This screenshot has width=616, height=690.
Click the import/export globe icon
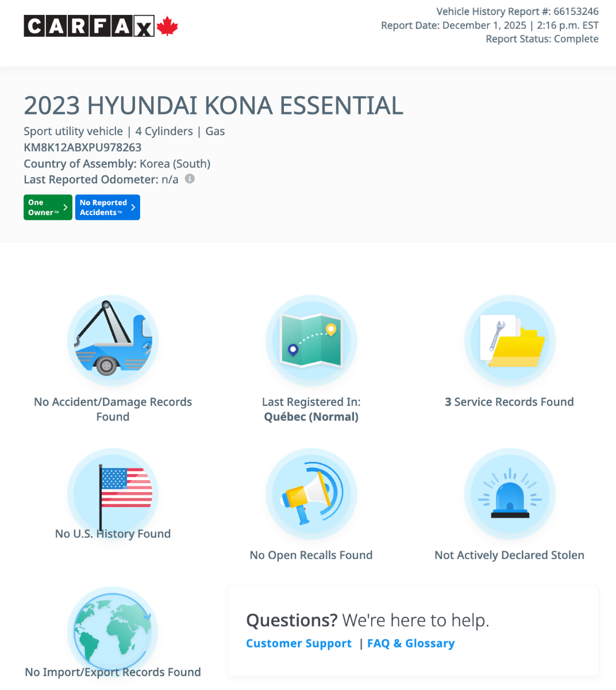click(113, 630)
